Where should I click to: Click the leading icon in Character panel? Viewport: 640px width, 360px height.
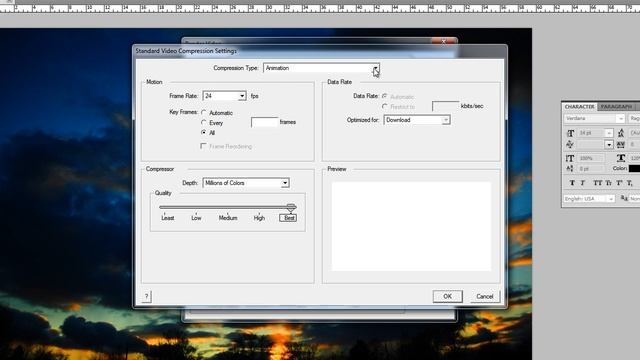621,133
